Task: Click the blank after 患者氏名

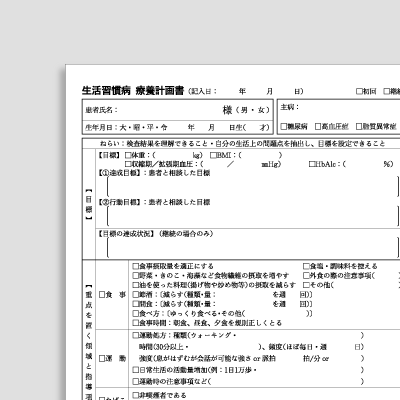Action: click(x=170, y=110)
